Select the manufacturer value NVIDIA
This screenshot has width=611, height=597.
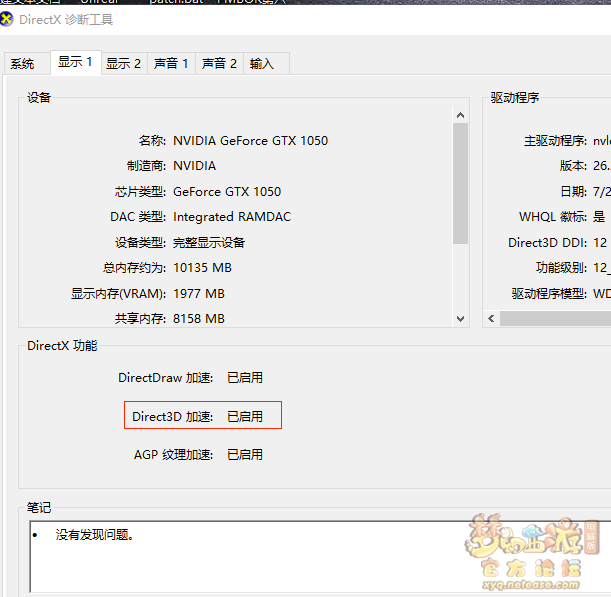[x=194, y=166]
